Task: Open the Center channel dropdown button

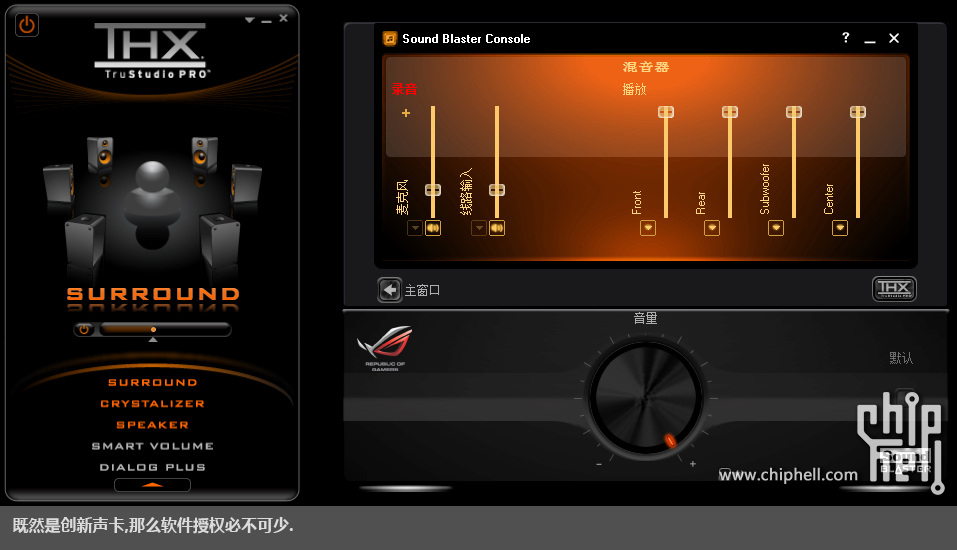Action: (x=840, y=228)
